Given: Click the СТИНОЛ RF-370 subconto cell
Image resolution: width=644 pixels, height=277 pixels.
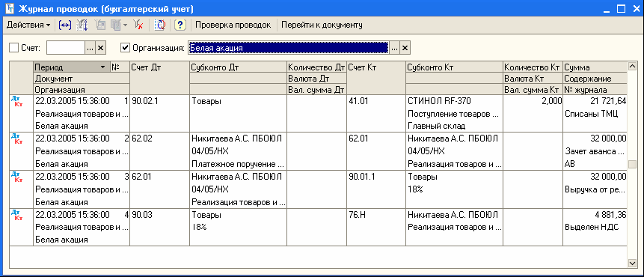Looking at the screenshot, I should pos(454,101).
